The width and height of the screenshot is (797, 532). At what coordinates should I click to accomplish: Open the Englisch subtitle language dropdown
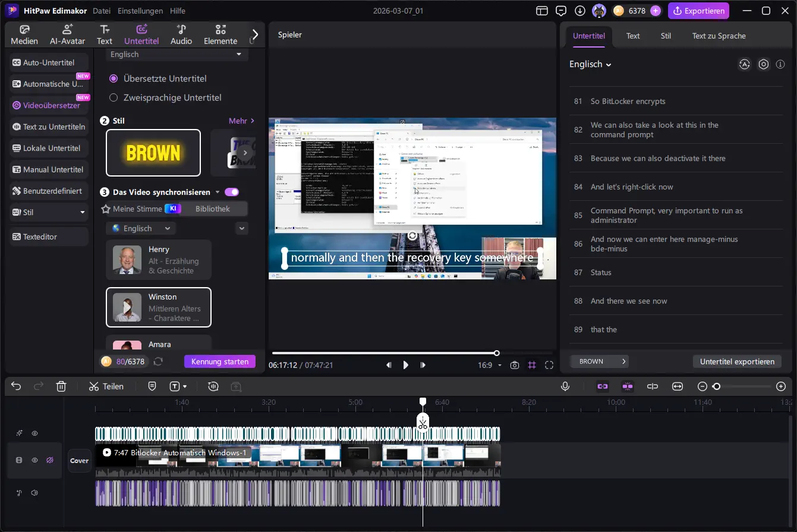(x=590, y=64)
